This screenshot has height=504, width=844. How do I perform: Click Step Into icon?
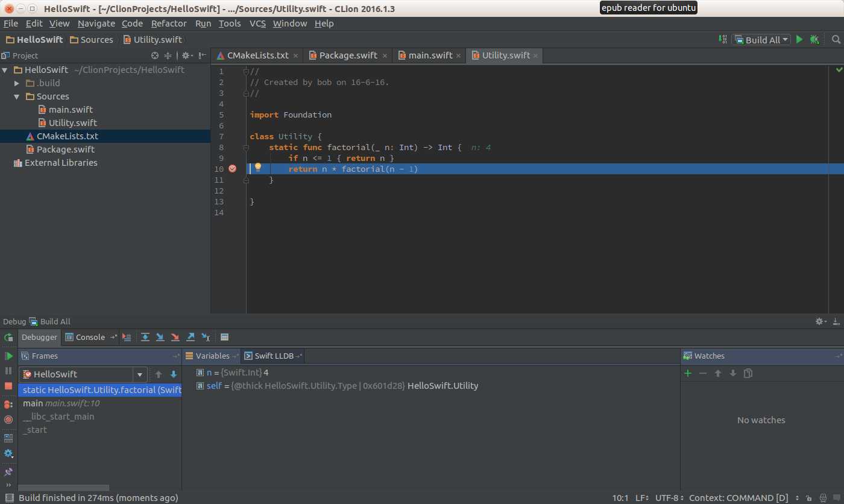(x=160, y=338)
